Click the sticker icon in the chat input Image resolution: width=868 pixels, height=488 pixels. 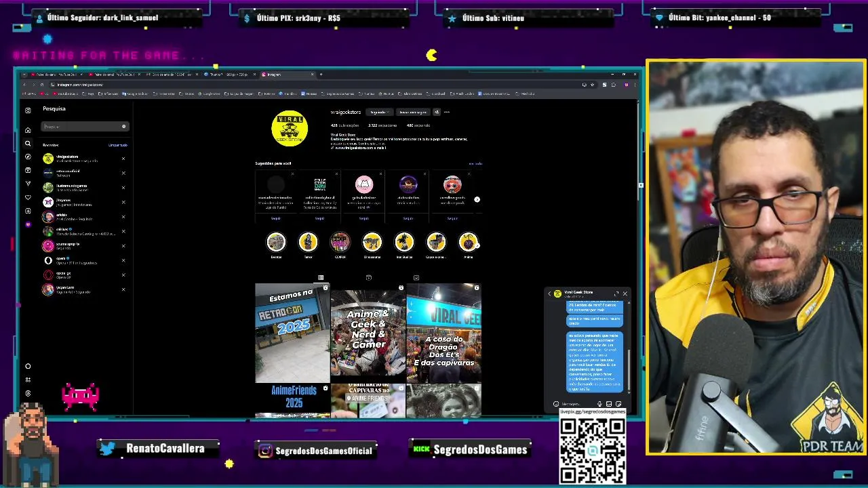point(618,404)
